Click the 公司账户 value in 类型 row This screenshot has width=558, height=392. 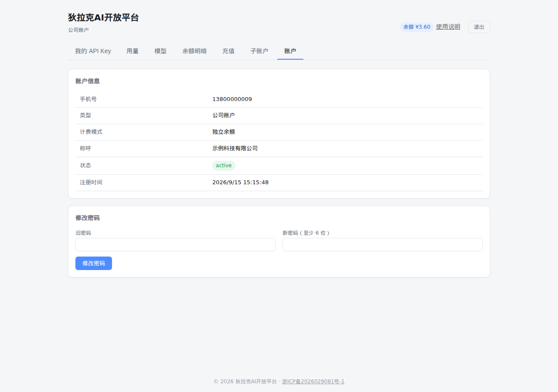point(224,115)
